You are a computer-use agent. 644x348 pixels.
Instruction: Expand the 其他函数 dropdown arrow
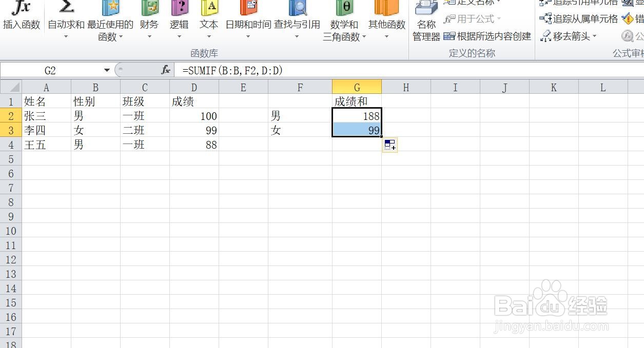pyautogui.click(x=387, y=36)
